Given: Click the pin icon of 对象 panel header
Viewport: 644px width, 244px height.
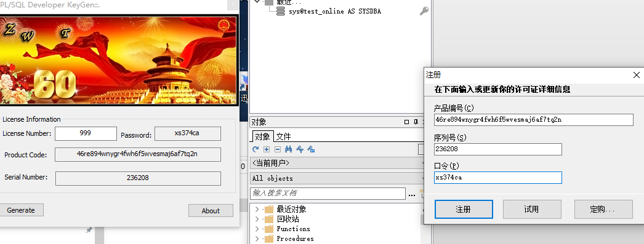Looking at the screenshot, I should (x=416, y=122).
